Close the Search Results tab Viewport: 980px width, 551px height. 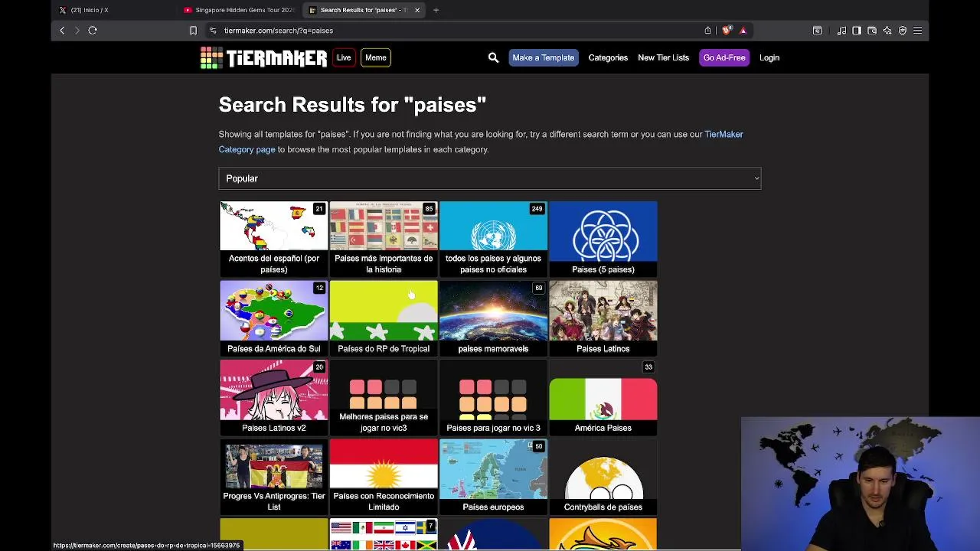(417, 10)
